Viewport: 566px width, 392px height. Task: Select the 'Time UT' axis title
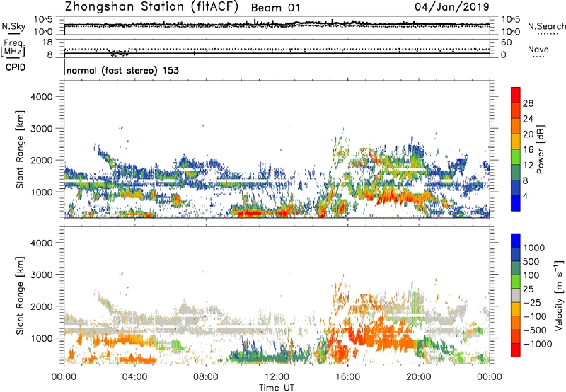[x=277, y=387]
